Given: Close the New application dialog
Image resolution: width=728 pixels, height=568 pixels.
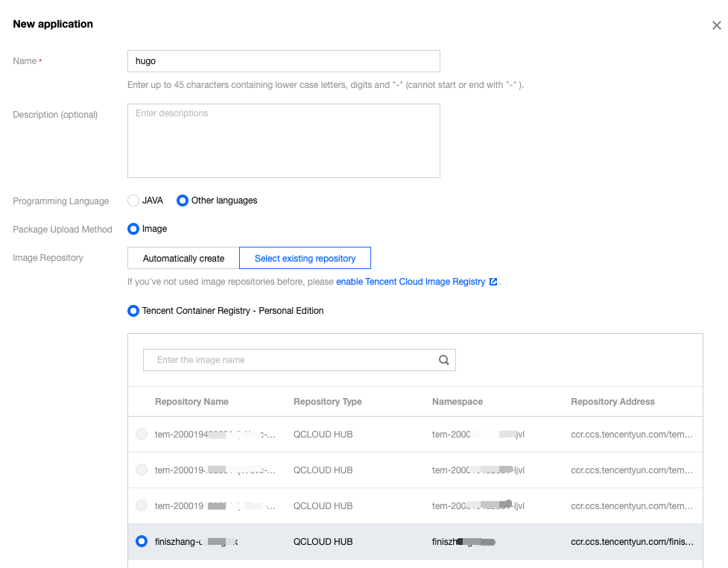Looking at the screenshot, I should point(716,25).
